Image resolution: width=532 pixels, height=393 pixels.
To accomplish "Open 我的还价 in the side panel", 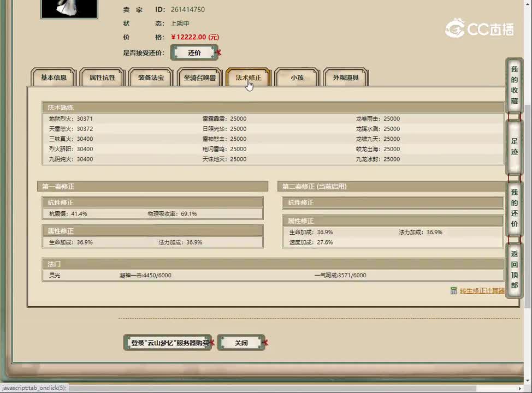I will 515,208.
